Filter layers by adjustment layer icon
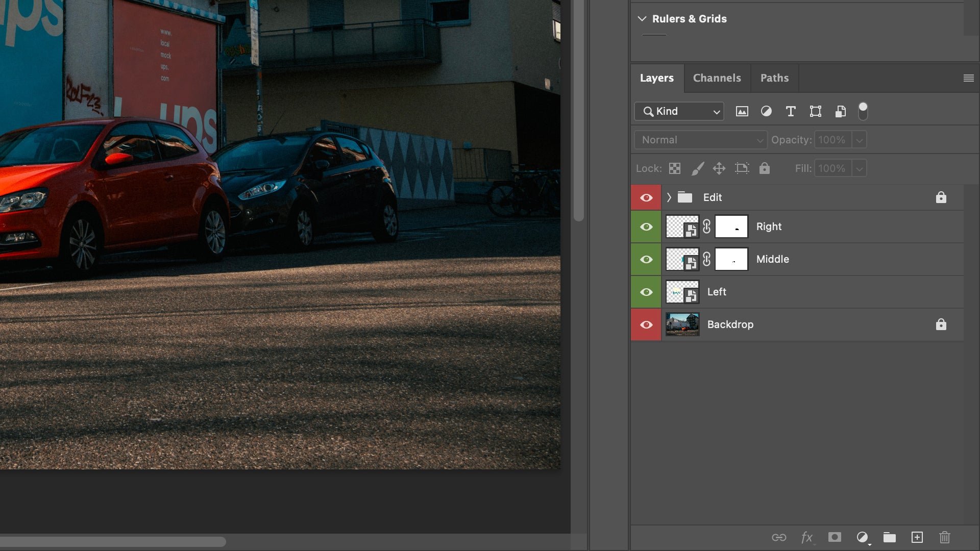Image resolution: width=980 pixels, height=551 pixels. pyautogui.click(x=766, y=111)
